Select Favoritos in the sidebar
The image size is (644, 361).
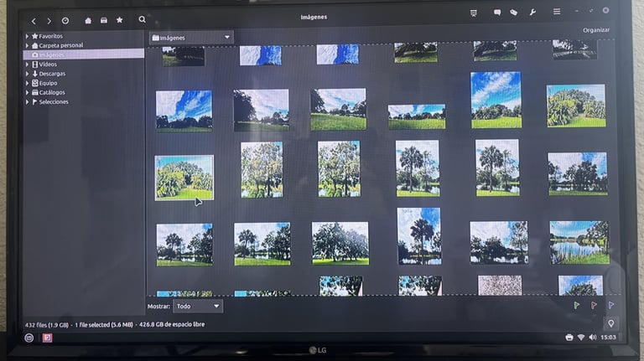(x=50, y=36)
